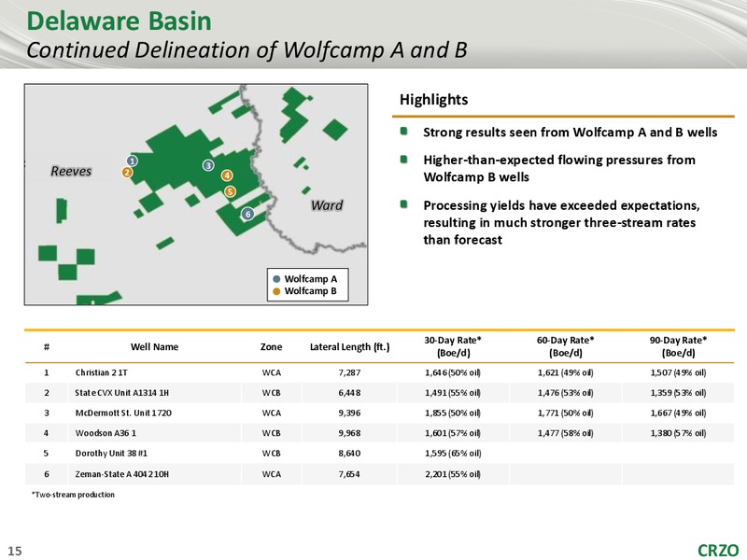Click the 1,477 (58% oil) 60-day cell
Viewport: 747px width, 560px height.
tap(566, 433)
